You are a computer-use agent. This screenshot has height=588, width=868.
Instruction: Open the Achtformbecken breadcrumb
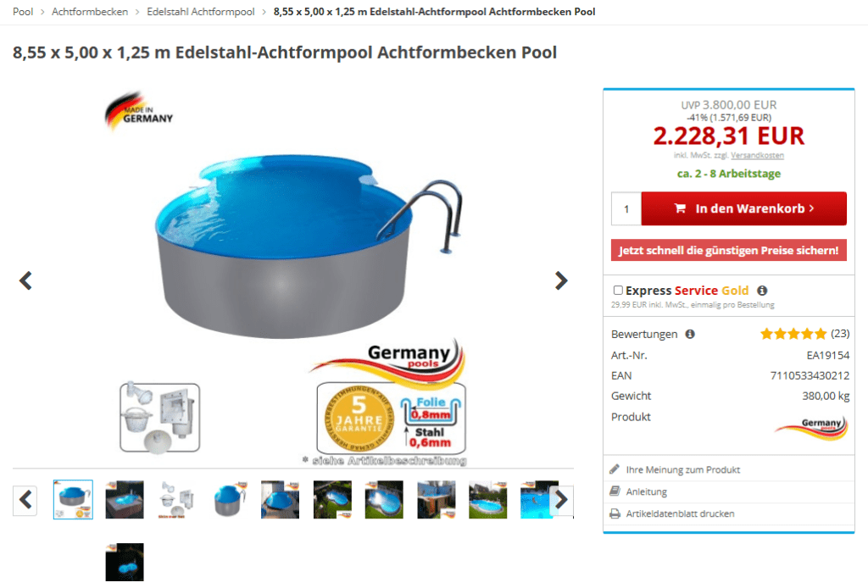click(90, 12)
